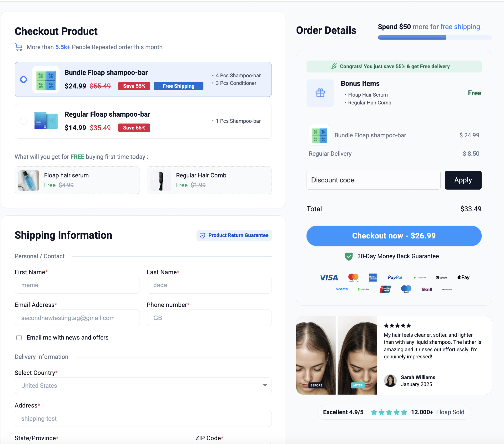
Task: Click the shopping cart icon
Action: [19, 47]
